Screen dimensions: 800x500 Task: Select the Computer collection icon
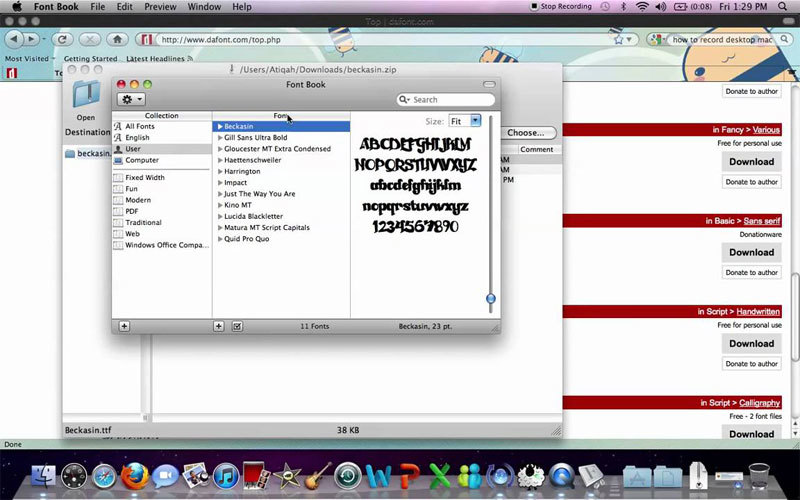click(118, 160)
